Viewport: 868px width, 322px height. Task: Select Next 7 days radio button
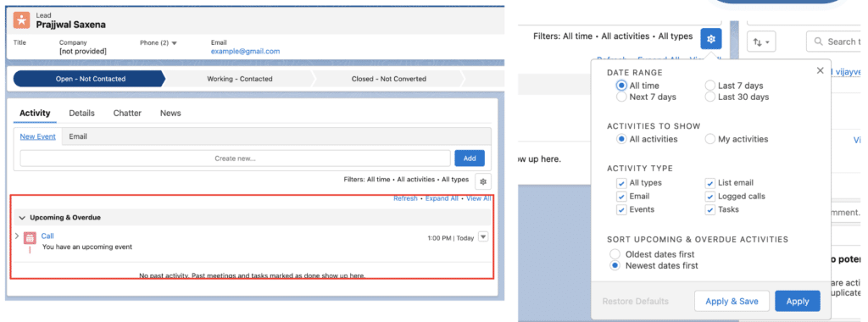621,97
